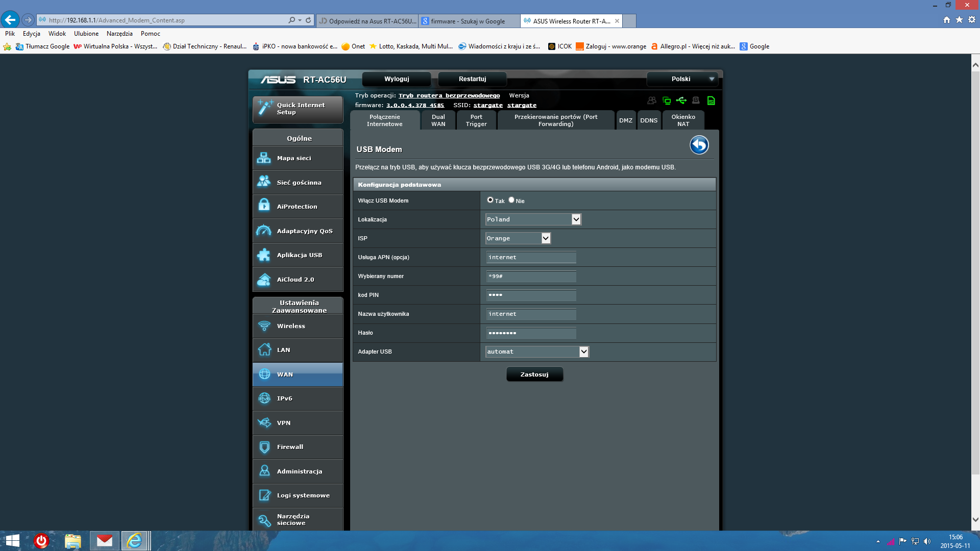Screen dimensions: 980x551
Task: Click the Restartuj button
Action: (x=472, y=79)
